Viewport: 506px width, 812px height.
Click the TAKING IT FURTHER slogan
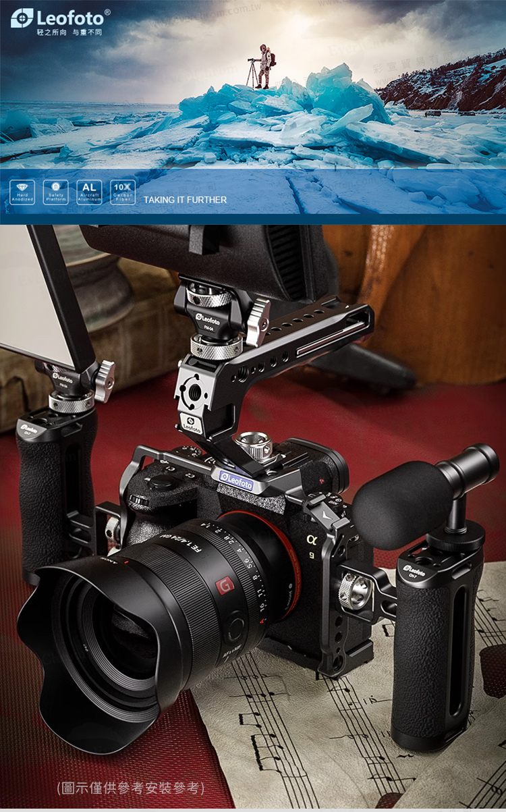[x=185, y=200]
